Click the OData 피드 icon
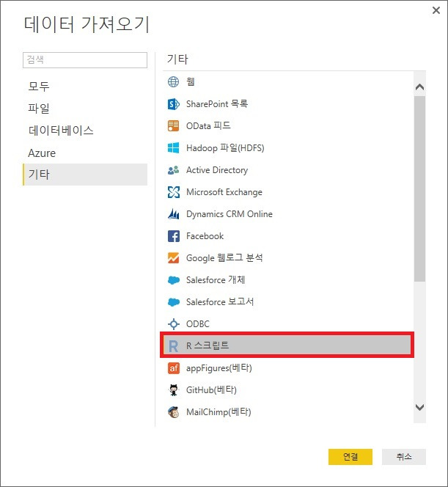Image resolution: width=448 pixels, height=487 pixels. coord(173,126)
